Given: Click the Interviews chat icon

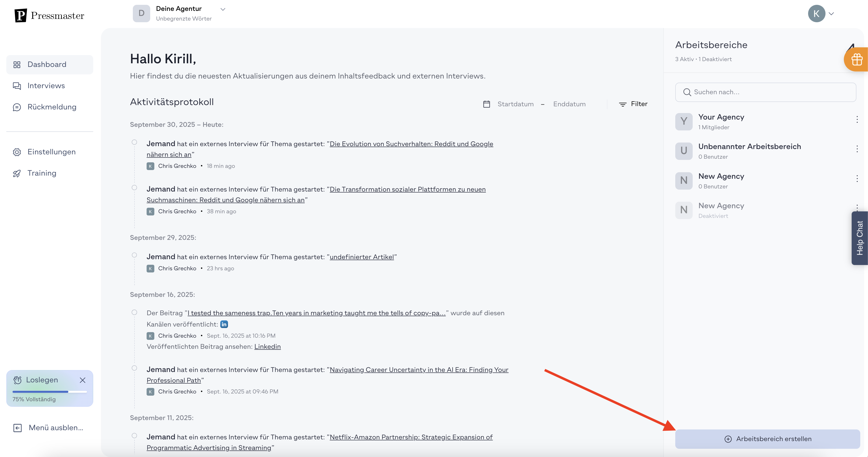Looking at the screenshot, I should click(17, 86).
